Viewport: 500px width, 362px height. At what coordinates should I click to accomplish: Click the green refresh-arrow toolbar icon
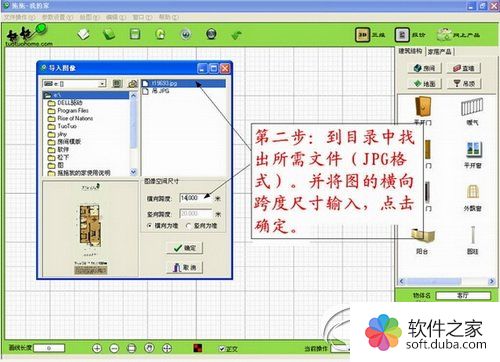(160, 34)
